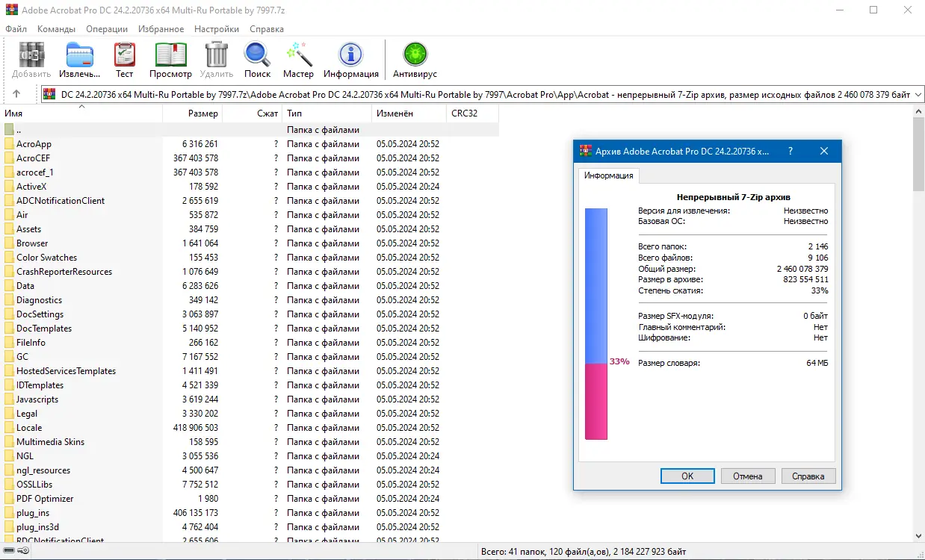Click the Справка button in the dialog

(x=808, y=476)
